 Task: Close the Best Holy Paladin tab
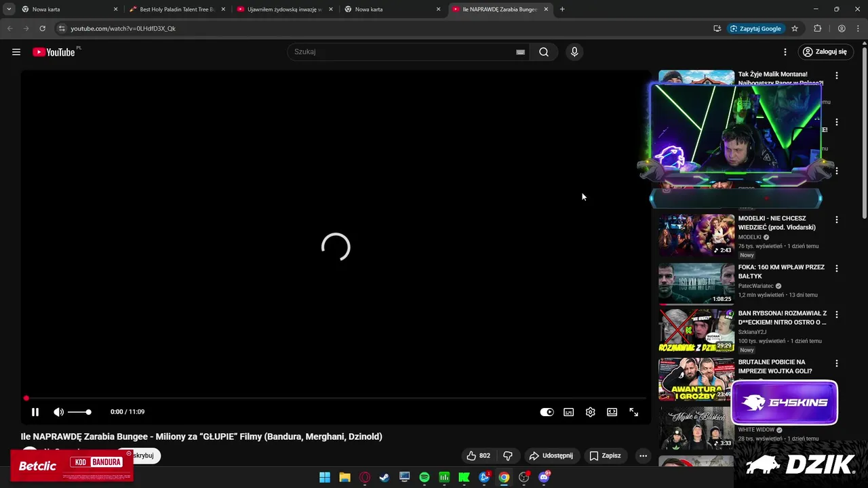[x=223, y=9]
